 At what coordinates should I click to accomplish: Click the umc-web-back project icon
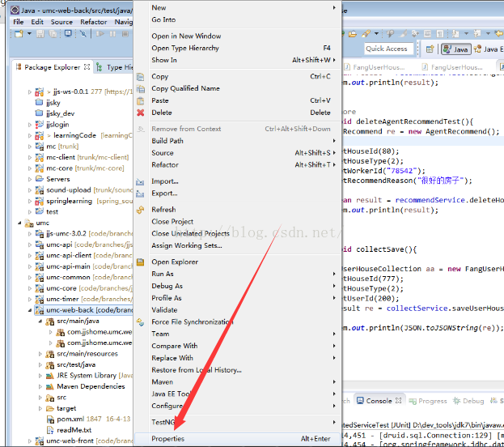39,310
